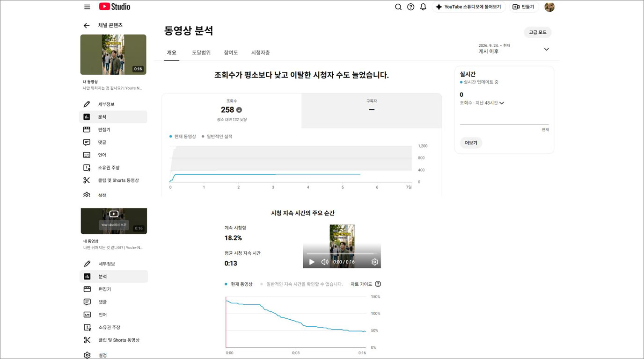This screenshot has height=359, width=644.
Task: Select the 조회수 258 metric card
Action: pyautogui.click(x=232, y=111)
